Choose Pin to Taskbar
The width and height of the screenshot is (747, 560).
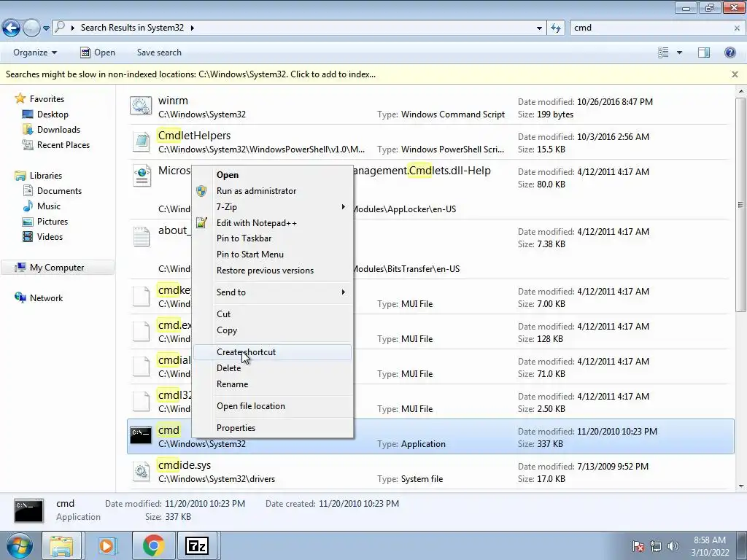click(x=273, y=238)
